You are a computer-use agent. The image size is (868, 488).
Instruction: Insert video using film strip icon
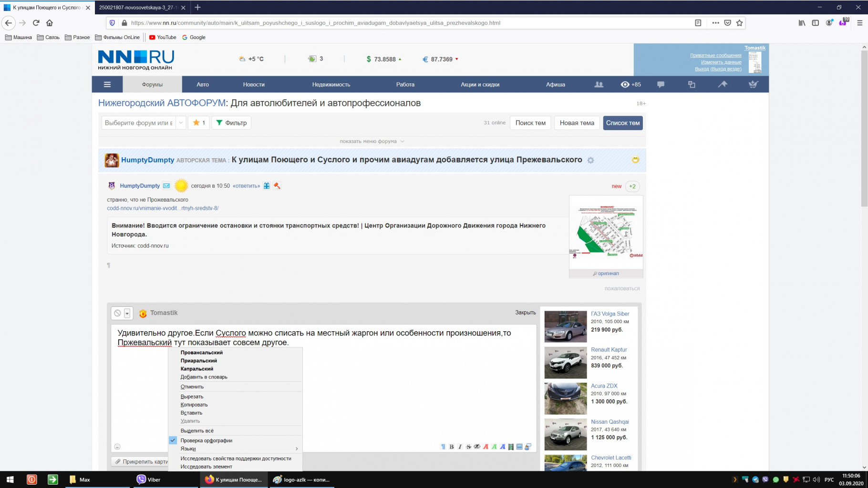(x=511, y=447)
